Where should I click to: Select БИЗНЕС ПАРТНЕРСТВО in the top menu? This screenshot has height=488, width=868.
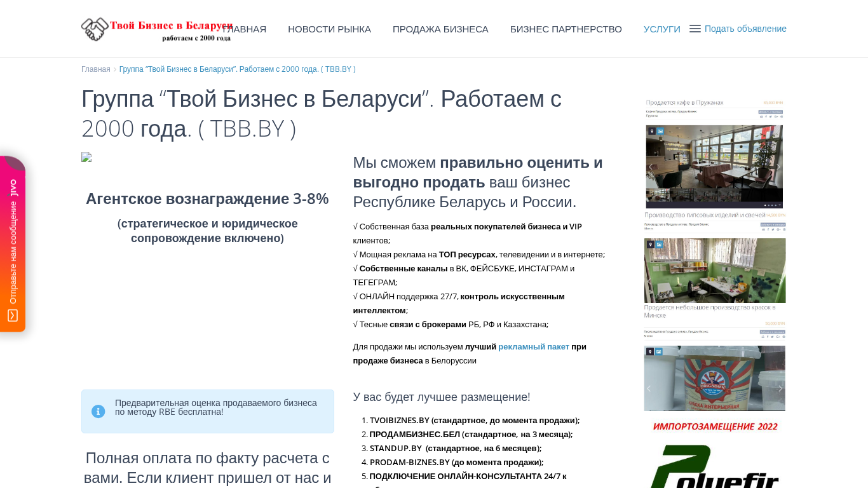coord(566,29)
